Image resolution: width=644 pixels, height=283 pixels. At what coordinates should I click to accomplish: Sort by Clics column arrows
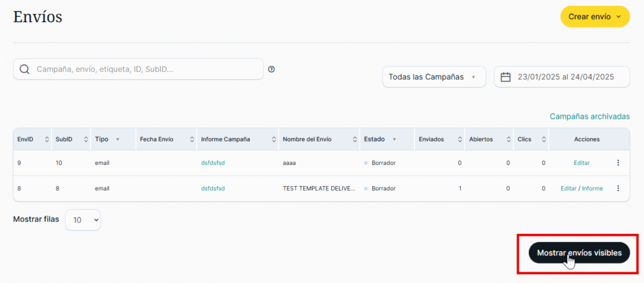click(x=543, y=139)
